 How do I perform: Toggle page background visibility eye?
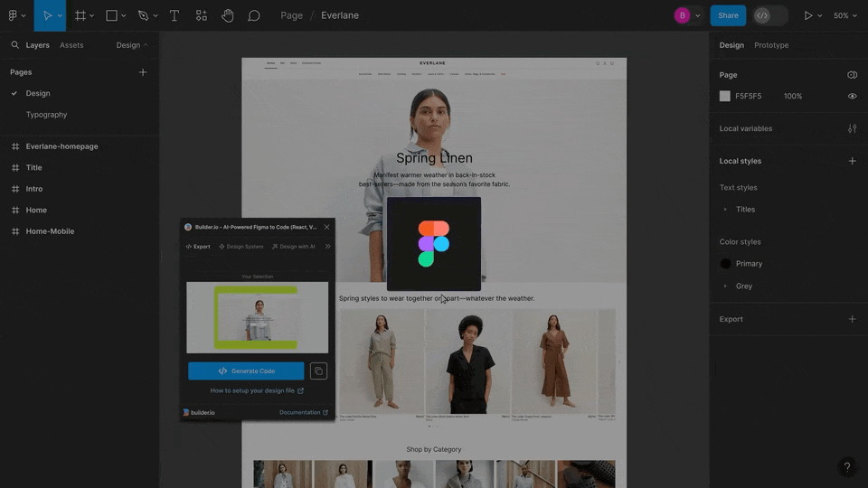852,97
